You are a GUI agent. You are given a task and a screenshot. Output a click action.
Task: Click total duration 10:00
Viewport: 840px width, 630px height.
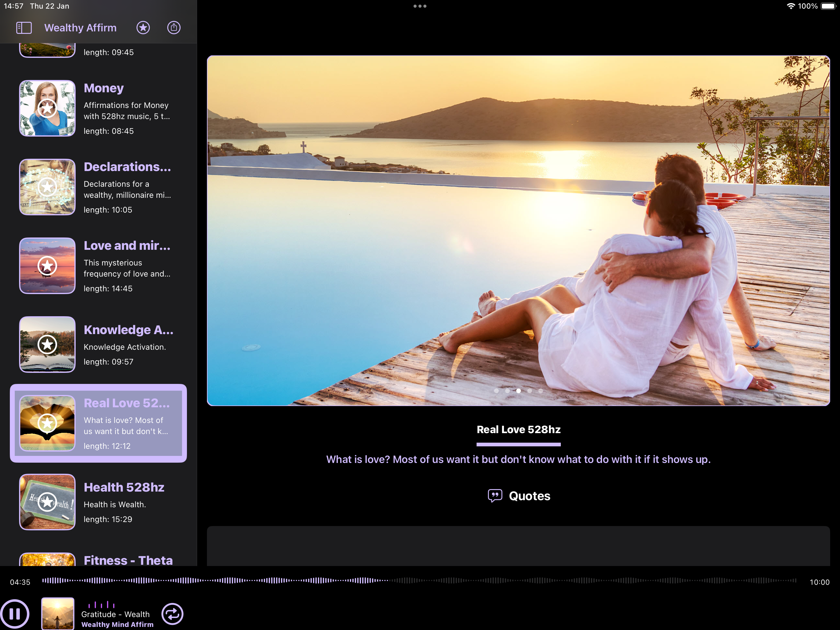819,582
